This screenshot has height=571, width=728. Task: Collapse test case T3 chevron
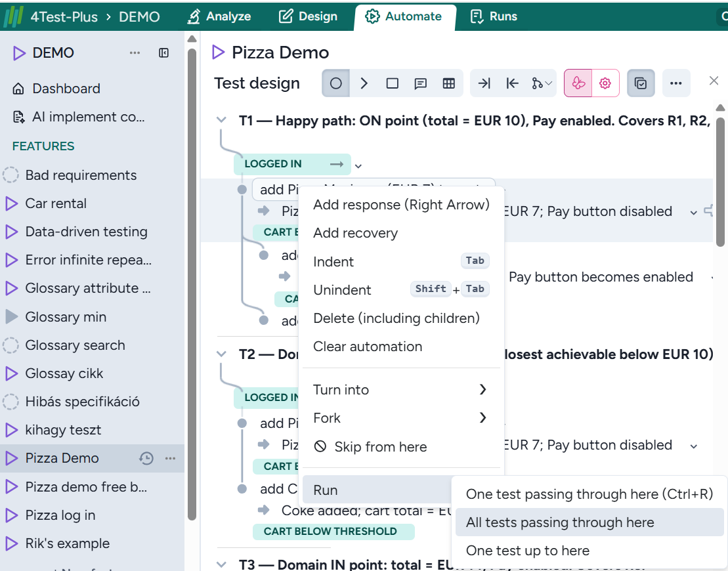tap(221, 564)
